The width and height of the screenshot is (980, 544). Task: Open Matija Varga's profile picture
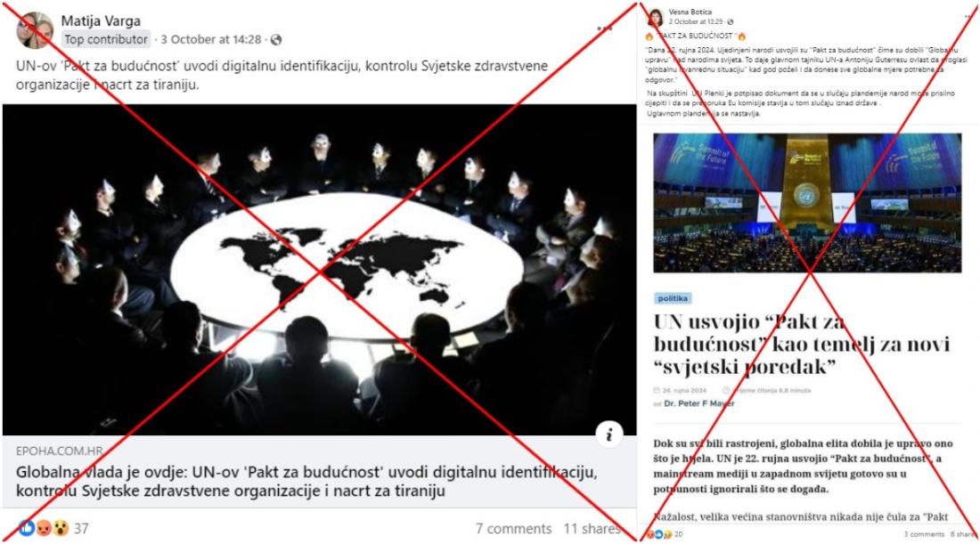tap(34, 30)
